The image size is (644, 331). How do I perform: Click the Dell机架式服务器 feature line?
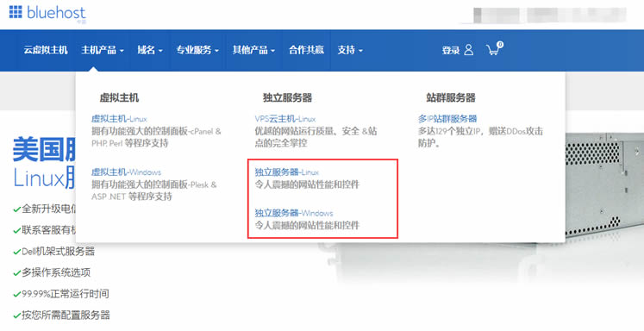pyautogui.click(x=53, y=252)
